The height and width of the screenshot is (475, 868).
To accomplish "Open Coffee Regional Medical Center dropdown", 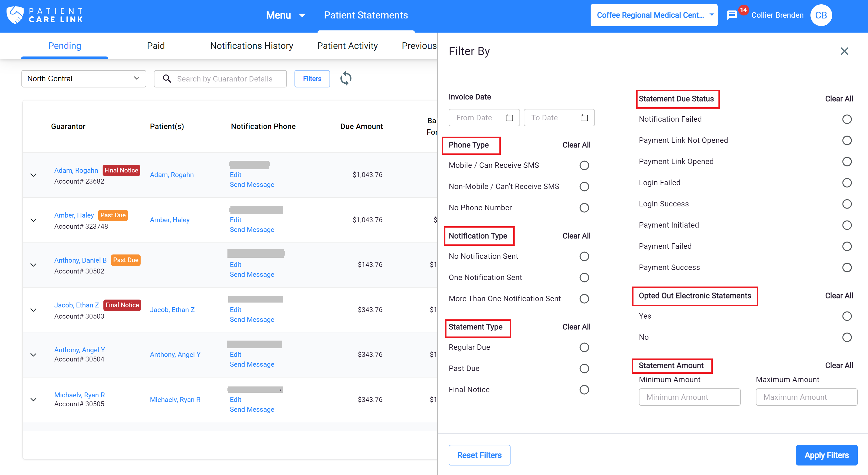I will [654, 15].
